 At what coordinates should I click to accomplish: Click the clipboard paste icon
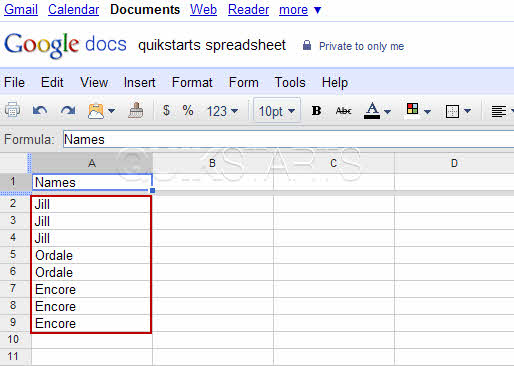[x=96, y=111]
